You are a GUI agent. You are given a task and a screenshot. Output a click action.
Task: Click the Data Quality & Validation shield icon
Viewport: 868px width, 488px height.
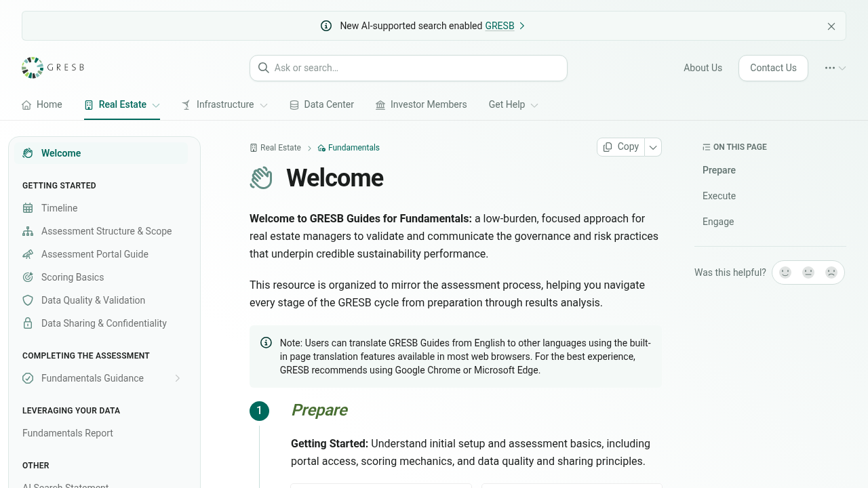(28, 300)
